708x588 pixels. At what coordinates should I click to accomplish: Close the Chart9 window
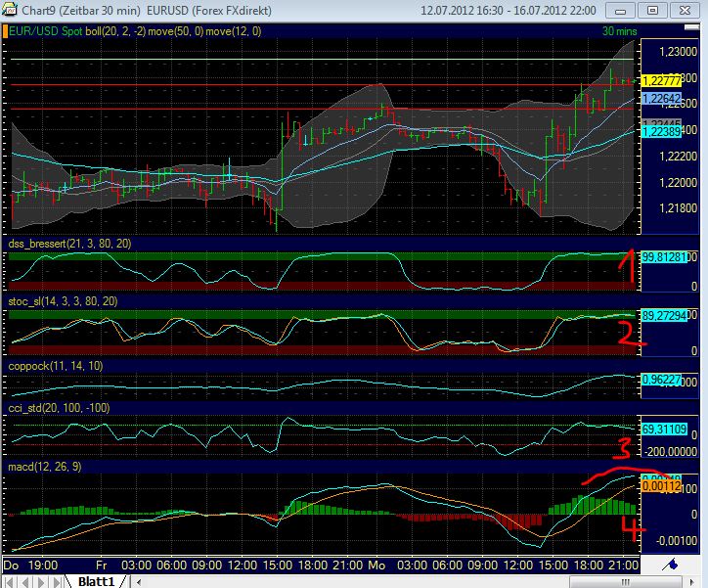685,11
